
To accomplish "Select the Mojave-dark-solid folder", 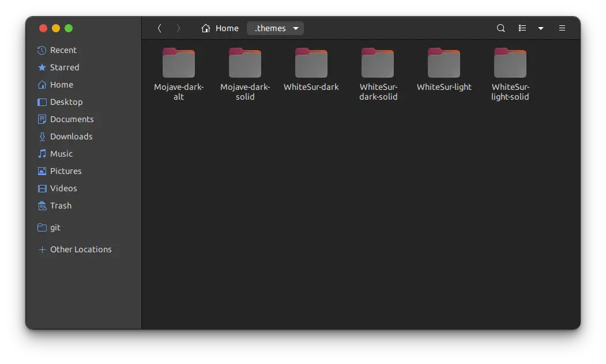I will tap(245, 74).
